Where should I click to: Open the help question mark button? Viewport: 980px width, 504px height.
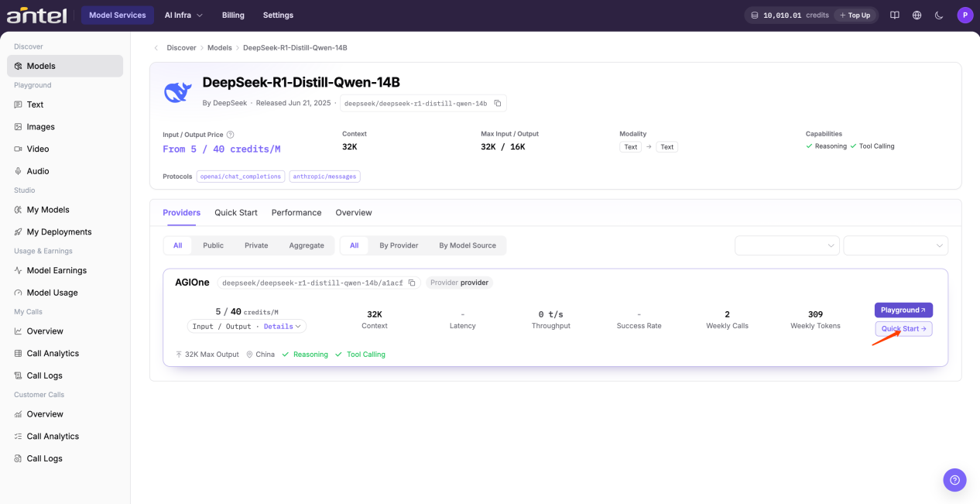[x=954, y=480]
